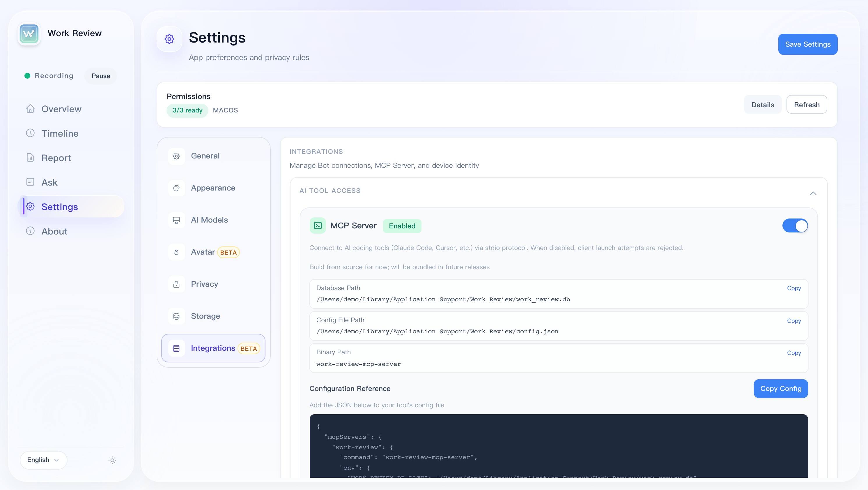Click the Enabled status badge

point(402,226)
